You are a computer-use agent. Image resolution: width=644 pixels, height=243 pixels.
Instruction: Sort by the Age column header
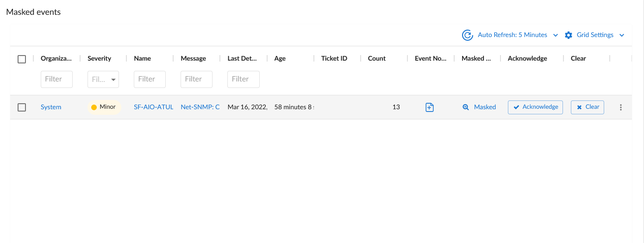tap(280, 58)
